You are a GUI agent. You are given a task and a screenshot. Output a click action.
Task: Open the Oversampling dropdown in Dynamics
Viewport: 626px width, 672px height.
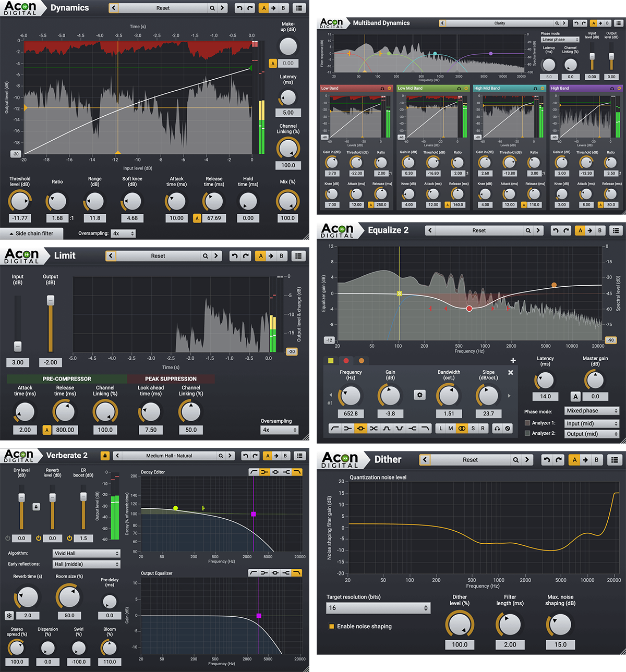(x=123, y=233)
